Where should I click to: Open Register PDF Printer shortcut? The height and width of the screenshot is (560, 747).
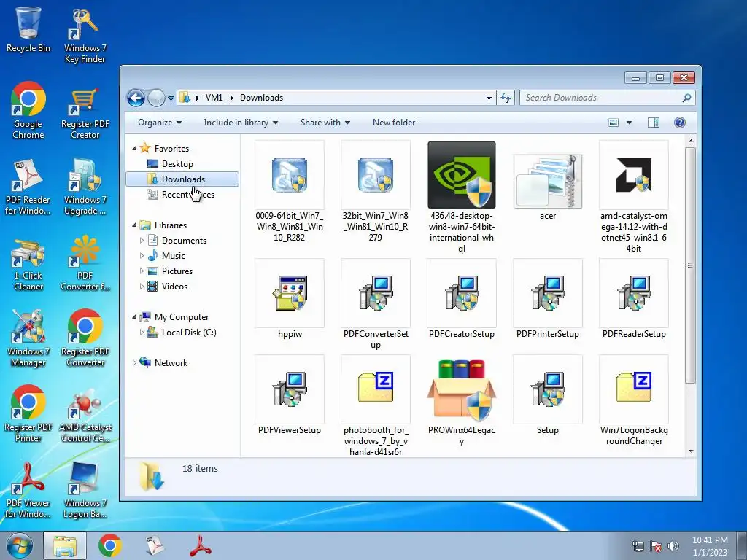[x=28, y=414]
